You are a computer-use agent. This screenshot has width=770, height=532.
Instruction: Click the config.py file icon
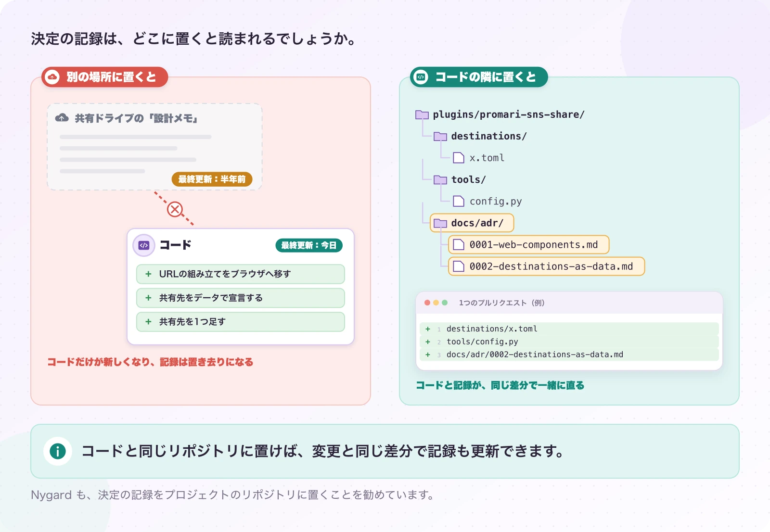click(459, 201)
